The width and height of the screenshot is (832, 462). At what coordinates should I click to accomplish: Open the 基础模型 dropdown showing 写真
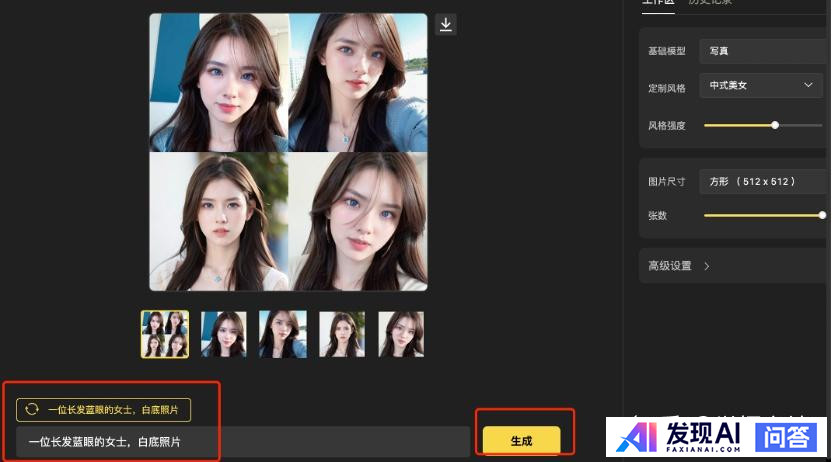pyautogui.click(x=760, y=51)
